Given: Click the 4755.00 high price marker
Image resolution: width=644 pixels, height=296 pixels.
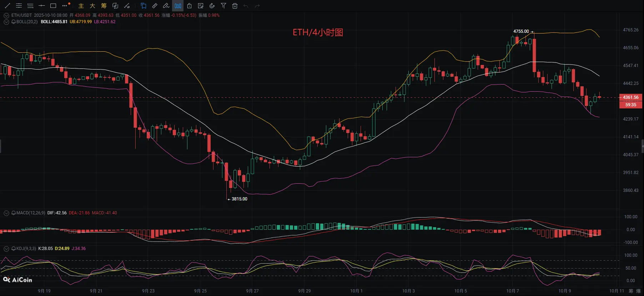Looking at the screenshot, I should 521,31.
